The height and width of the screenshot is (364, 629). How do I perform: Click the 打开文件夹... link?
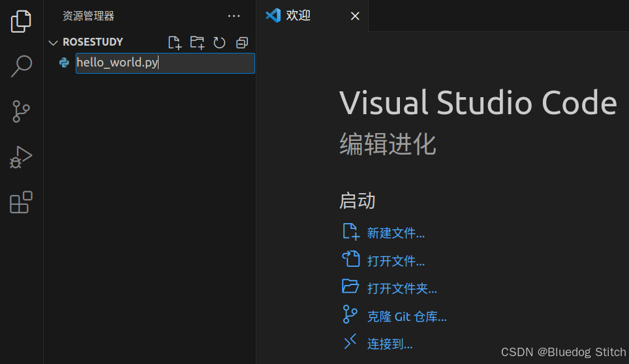tap(402, 288)
